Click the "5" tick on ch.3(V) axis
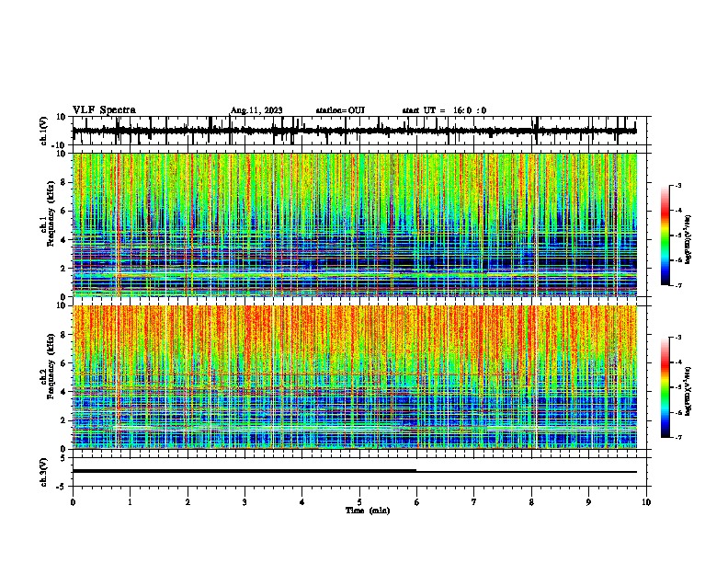Image resolution: width=728 pixels, height=563 pixels. 63,458
